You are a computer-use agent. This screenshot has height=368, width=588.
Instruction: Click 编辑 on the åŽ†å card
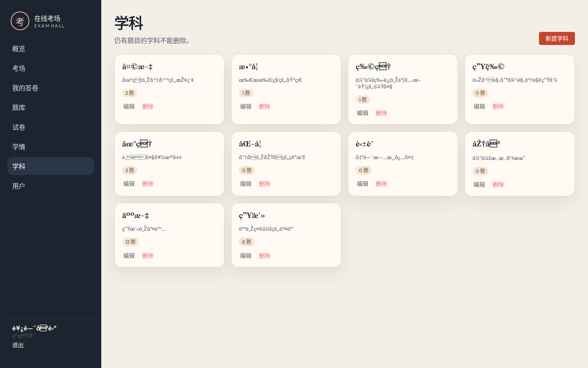(x=479, y=184)
